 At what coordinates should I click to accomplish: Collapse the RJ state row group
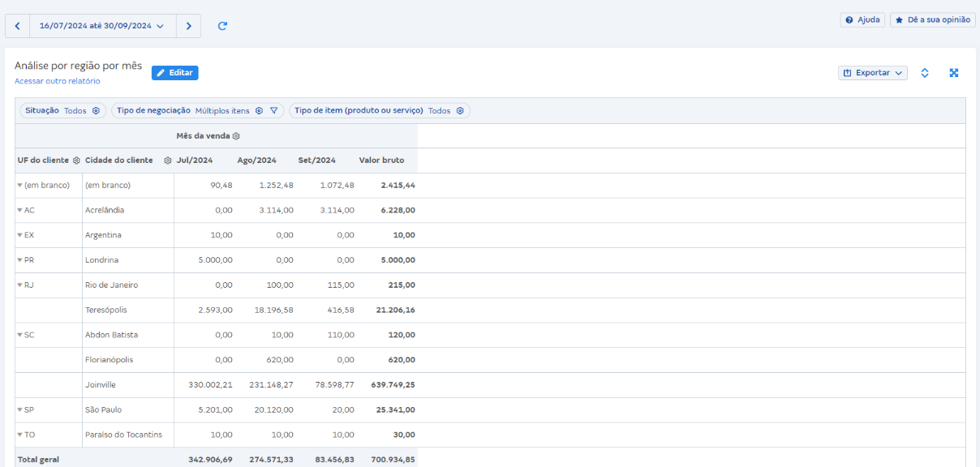point(20,285)
